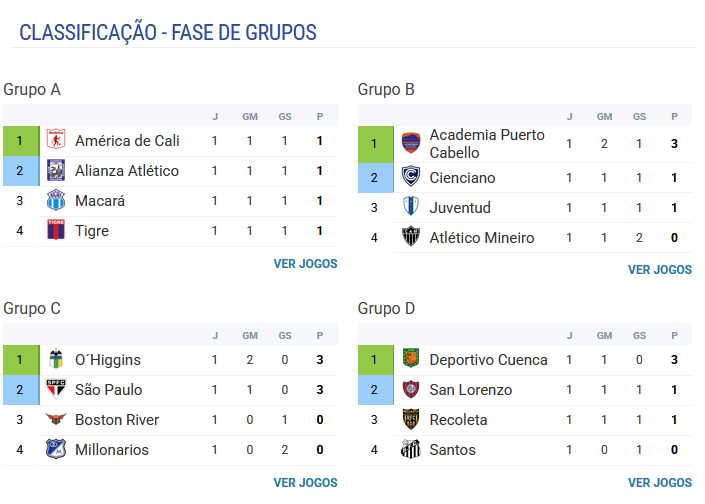Click the Academia Puerto Cabello crest
Screen dimensions: 705x504
tap(411, 144)
